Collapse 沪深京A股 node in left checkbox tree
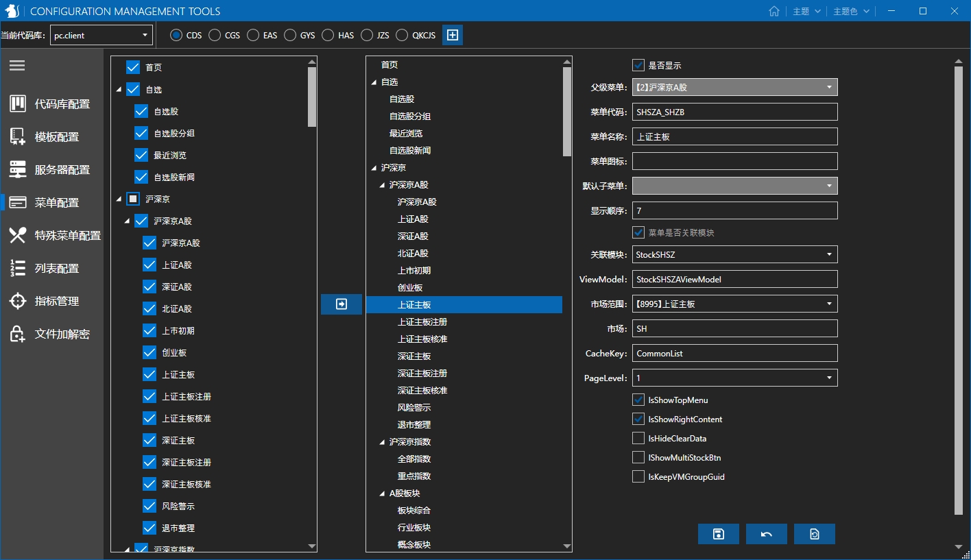This screenshot has height=560, width=971. (127, 221)
